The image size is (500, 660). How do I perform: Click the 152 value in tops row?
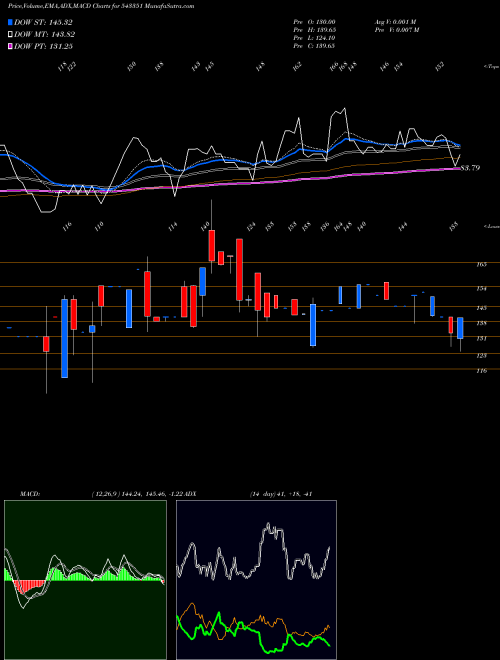(440, 67)
